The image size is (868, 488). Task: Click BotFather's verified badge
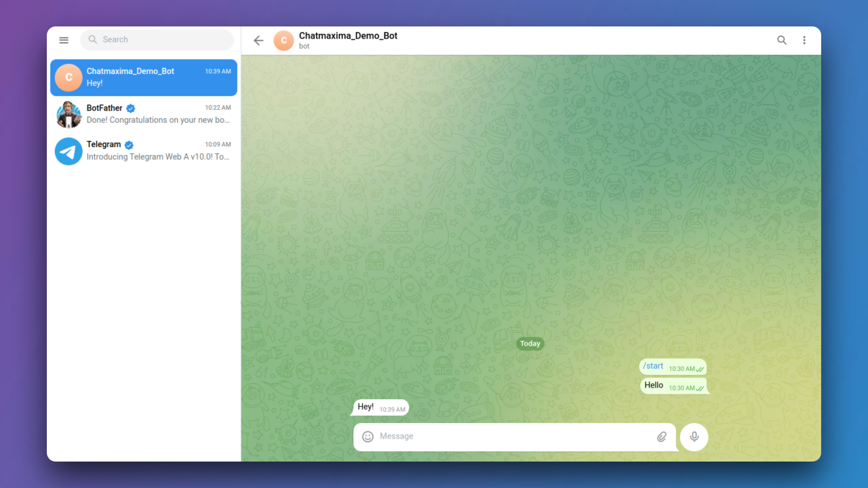coord(131,108)
